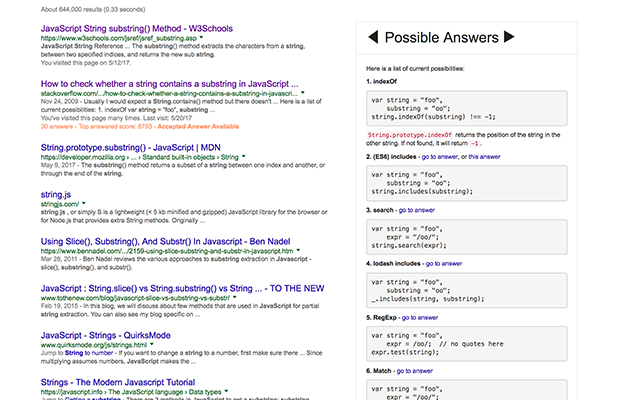Expand dropdown arrow beside the stackoverflow.com URL

[302, 93]
